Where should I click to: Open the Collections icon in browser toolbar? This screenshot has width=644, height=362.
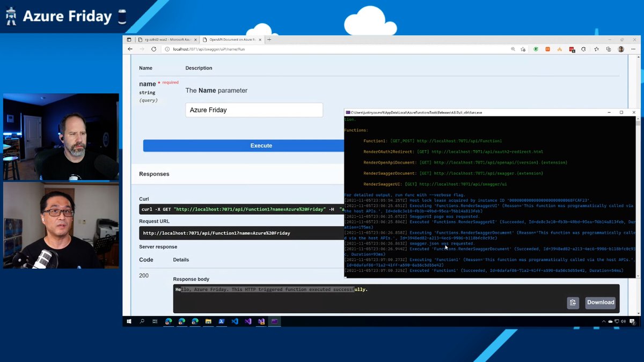click(x=609, y=49)
